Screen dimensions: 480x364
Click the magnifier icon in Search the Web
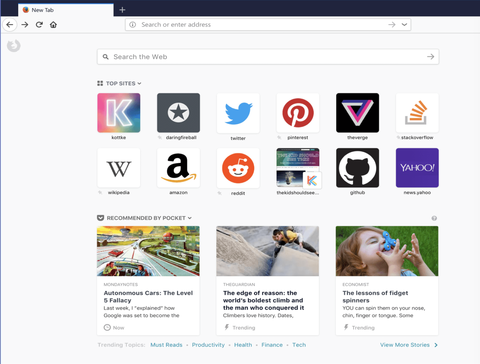pyautogui.click(x=105, y=57)
